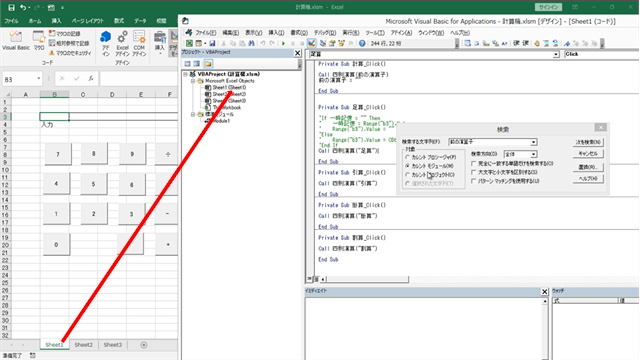Click binoculars Find icon in VBA toolbar
This screenshot has height=360, width=640.
pyautogui.click(x=251, y=43)
